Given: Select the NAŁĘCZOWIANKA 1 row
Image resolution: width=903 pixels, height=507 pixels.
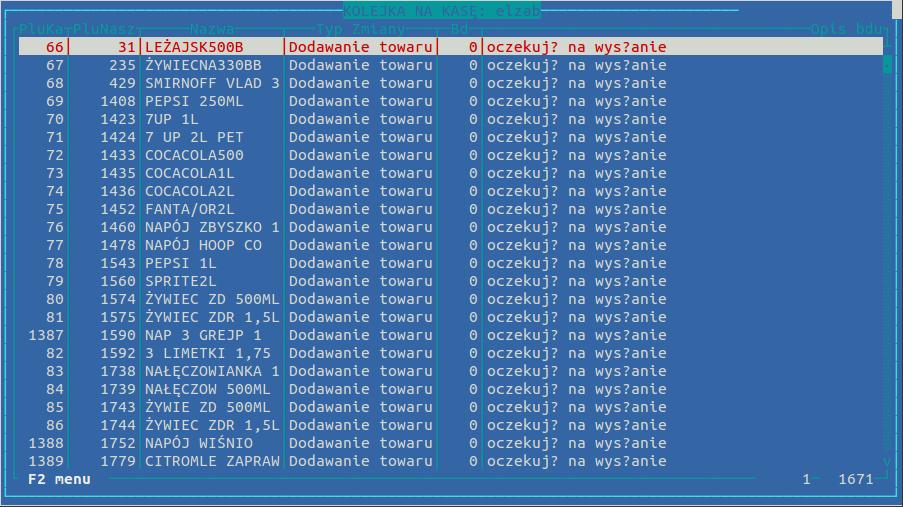Looking at the screenshot, I should pos(450,371).
